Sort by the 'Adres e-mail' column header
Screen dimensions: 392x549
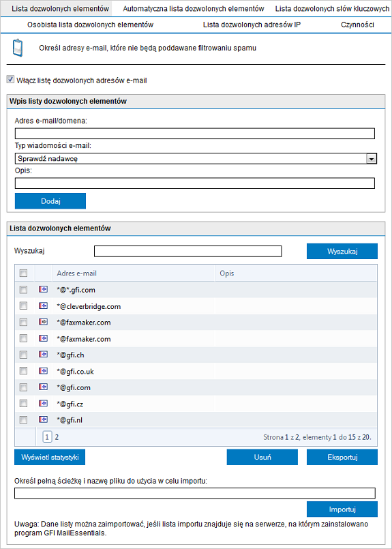tap(77, 273)
